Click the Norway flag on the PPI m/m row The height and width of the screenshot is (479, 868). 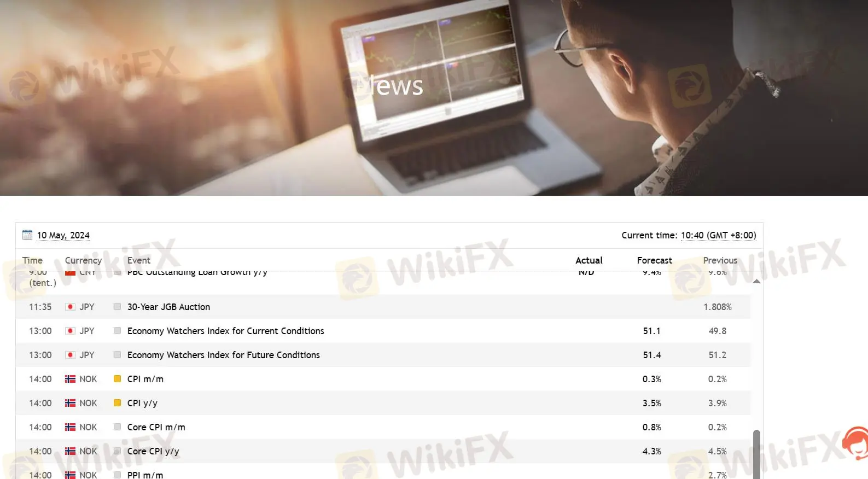[x=70, y=475]
